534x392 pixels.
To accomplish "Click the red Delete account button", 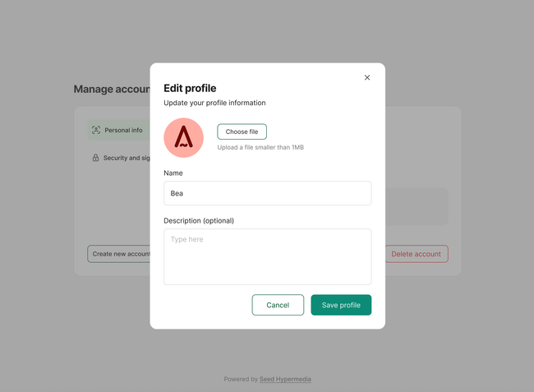I will (x=416, y=254).
